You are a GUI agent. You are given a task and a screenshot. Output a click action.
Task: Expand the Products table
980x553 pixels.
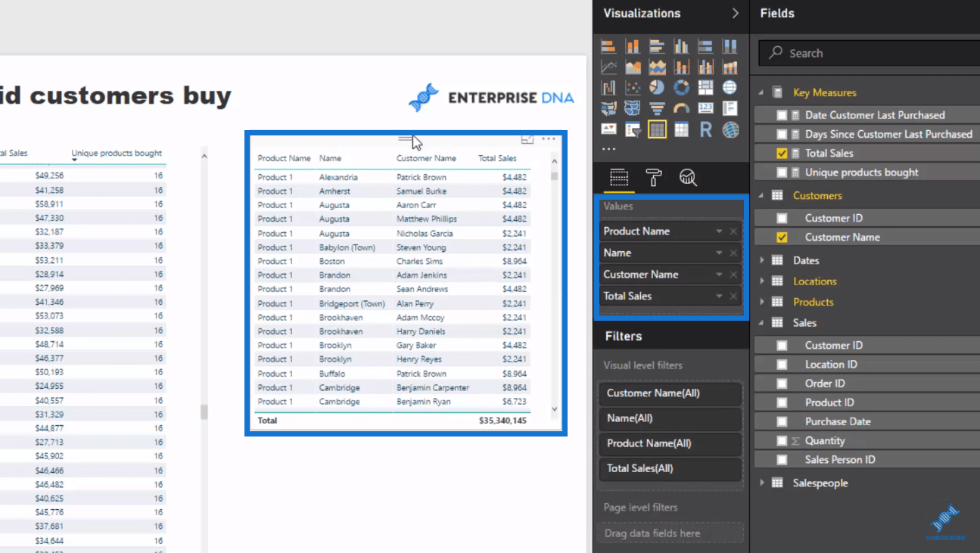[761, 302]
